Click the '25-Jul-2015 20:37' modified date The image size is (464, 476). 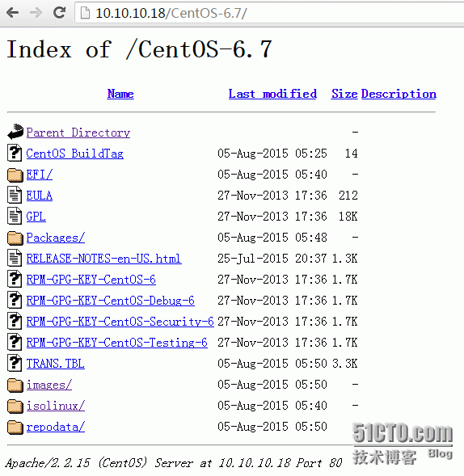tap(272, 259)
